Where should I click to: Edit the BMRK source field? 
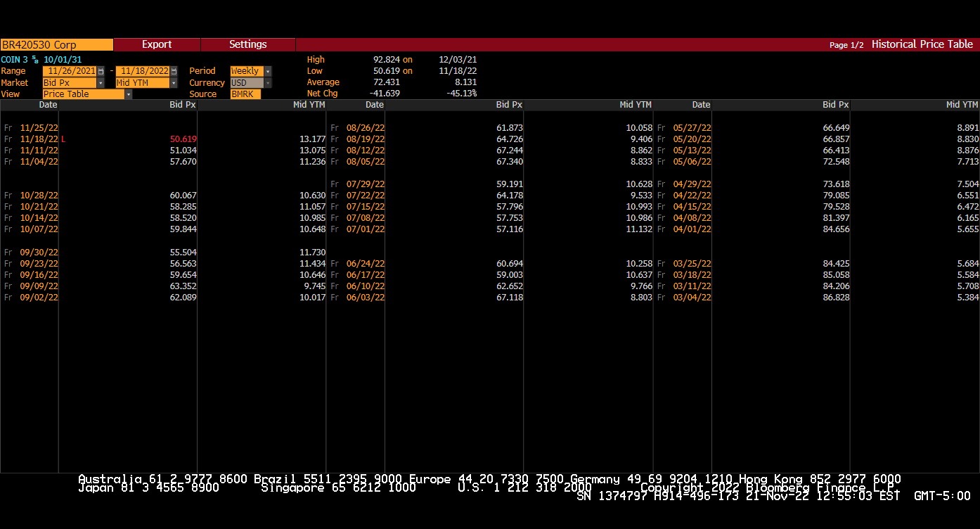pos(245,94)
